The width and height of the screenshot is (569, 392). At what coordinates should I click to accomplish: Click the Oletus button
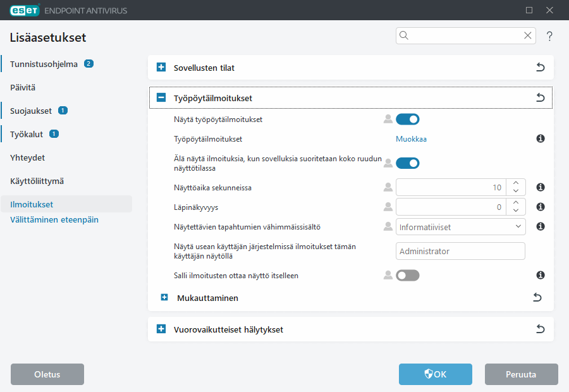[x=47, y=374]
